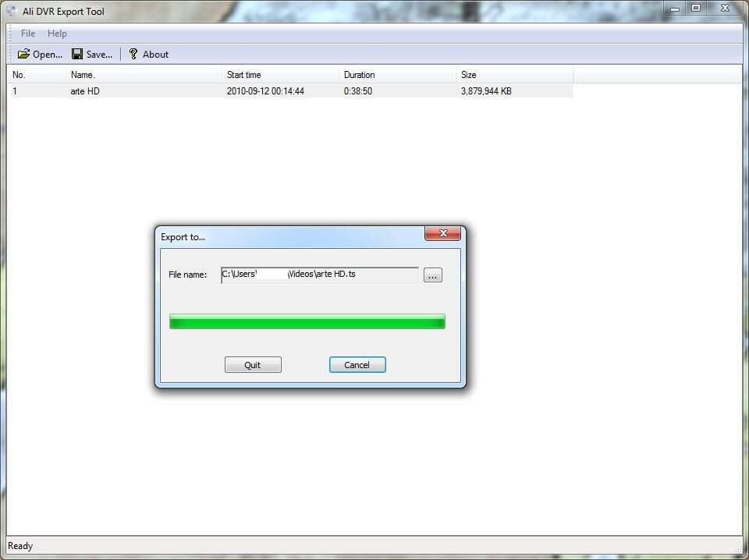The height and width of the screenshot is (560, 749).
Task: Open the file browse dialog with ellipsis button
Action: (x=432, y=275)
